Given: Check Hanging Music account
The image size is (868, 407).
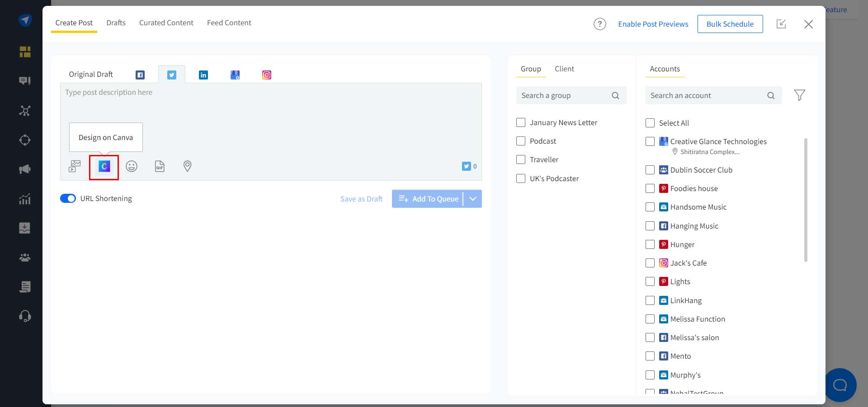Looking at the screenshot, I should coord(650,226).
